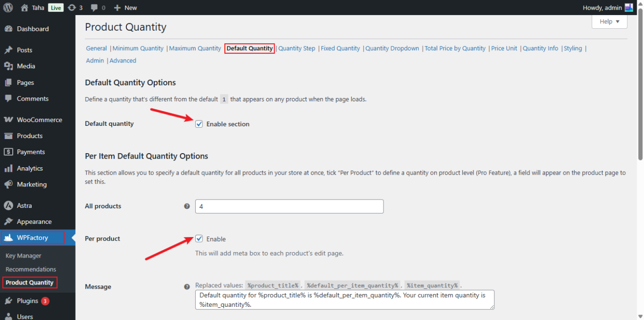Viewport: 644px width, 320px height.
Task: Uncheck the Per product Enable checkbox
Action: pyautogui.click(x=199, y=239)
